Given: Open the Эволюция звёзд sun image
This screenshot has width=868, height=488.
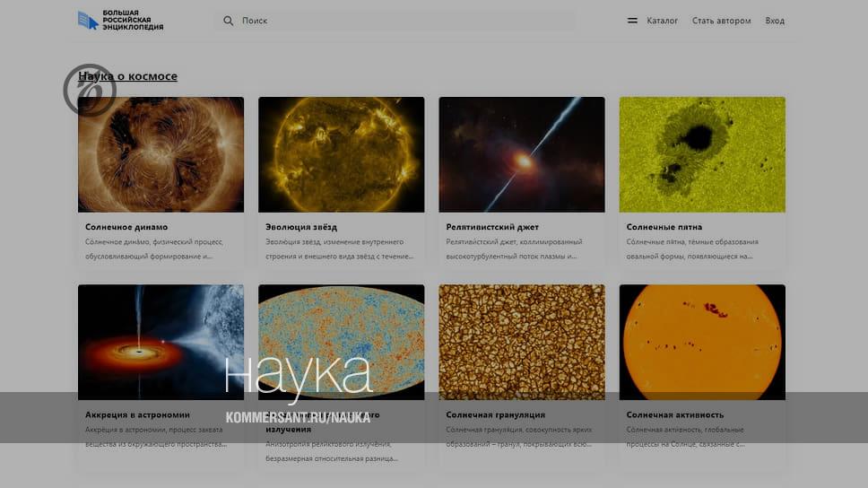Looking at the screenshot, I should click(341, 154).
